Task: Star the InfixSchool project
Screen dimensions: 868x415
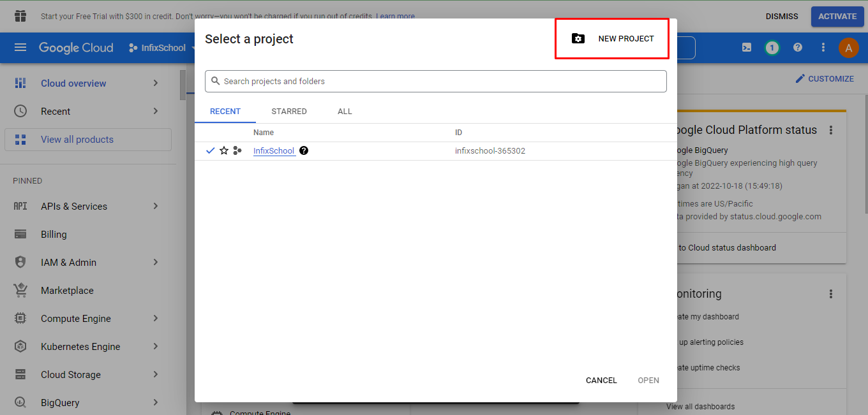Action: click(x=224, y=150)
